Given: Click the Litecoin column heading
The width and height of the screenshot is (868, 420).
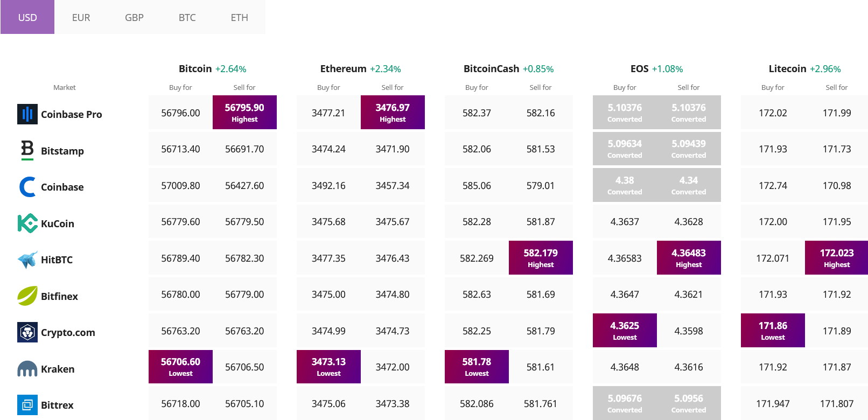Looking at the screenshot, I should click(787, 68).
